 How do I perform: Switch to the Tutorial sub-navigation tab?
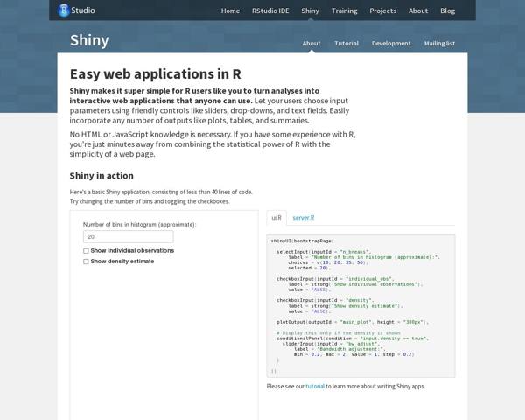(346, 43)
